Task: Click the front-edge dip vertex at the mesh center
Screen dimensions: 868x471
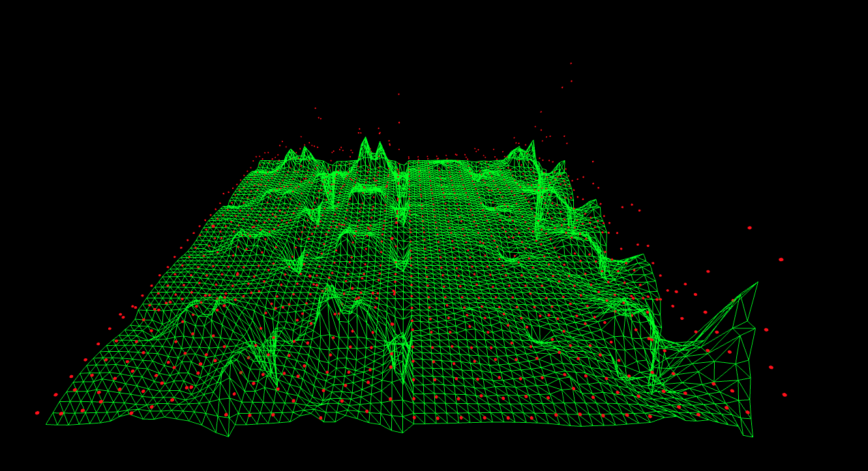Action: 402,433
